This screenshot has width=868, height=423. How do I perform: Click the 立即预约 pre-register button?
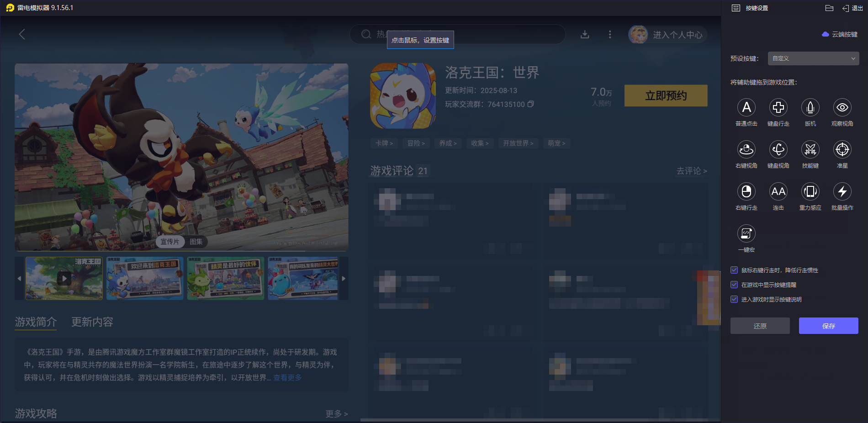(x=666, y=95)
